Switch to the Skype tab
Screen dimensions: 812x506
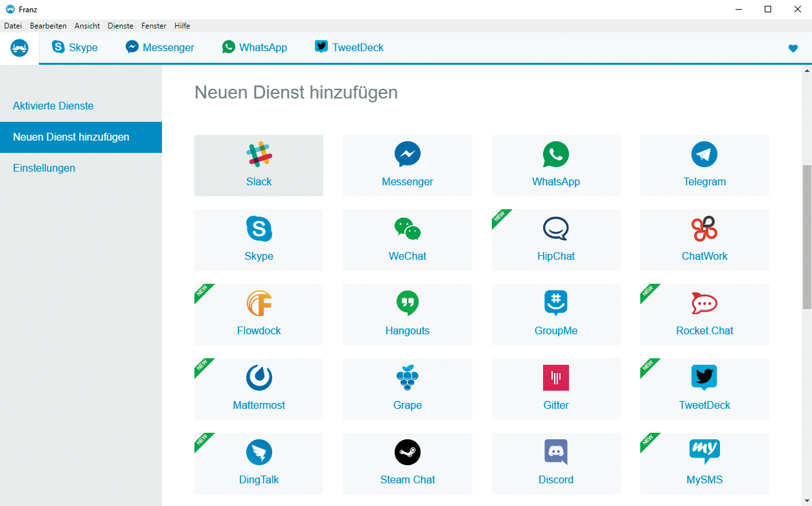pos(75,47)
